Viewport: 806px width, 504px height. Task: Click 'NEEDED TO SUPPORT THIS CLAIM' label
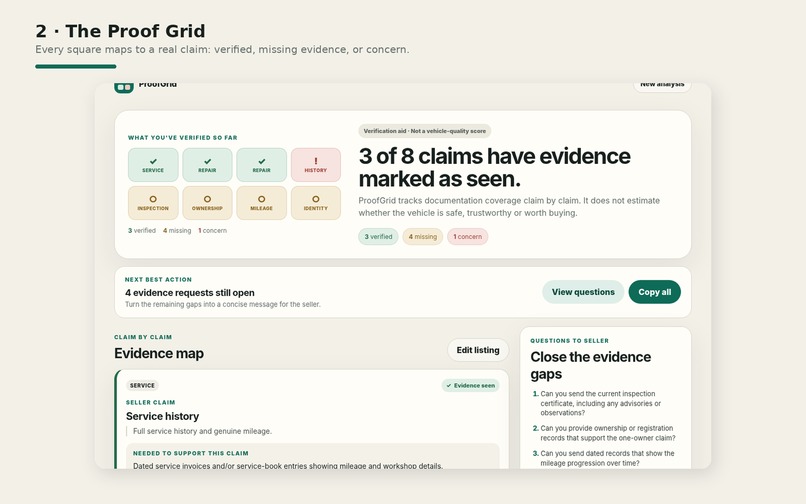coord(191,454)
